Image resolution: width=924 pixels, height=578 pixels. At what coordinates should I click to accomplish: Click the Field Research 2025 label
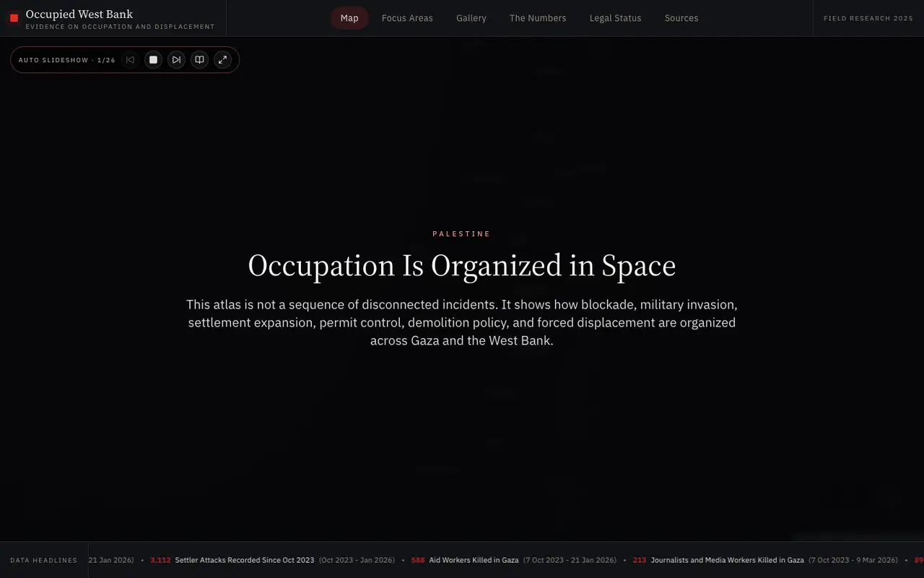tap(868, 18)
